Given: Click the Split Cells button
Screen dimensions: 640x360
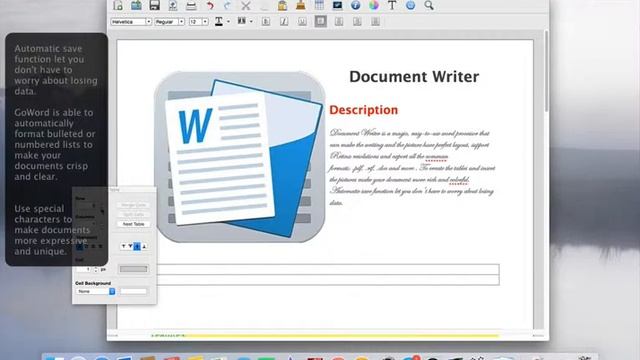Looking at the screenshot, I should click(133, 215).
